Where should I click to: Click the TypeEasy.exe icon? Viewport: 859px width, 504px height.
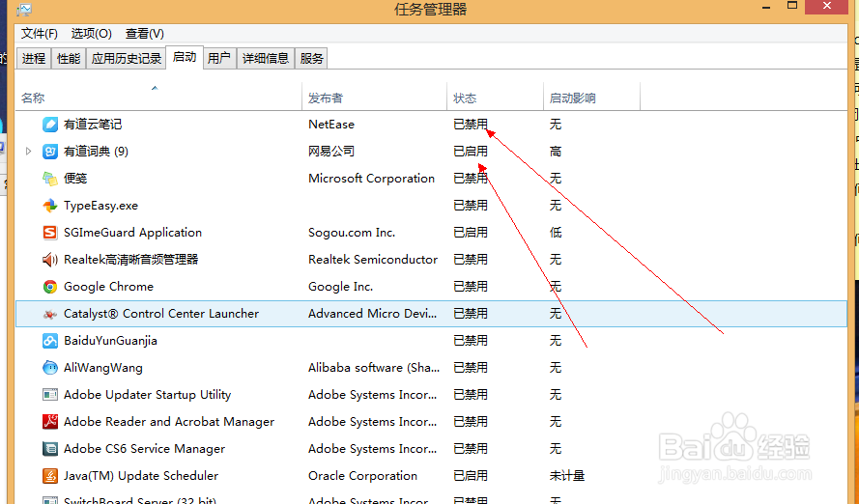(50, 206)
